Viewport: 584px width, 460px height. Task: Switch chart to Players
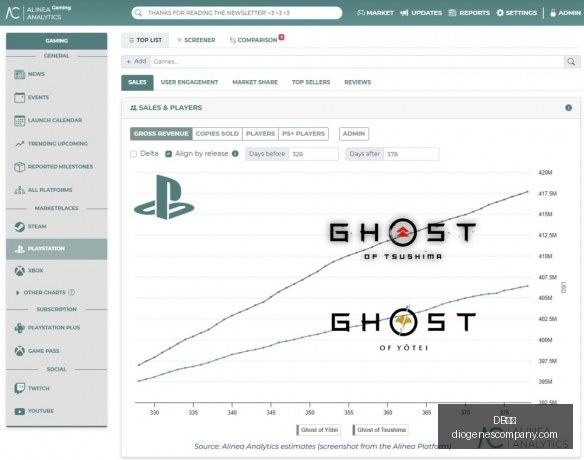[x=260, y=134]
